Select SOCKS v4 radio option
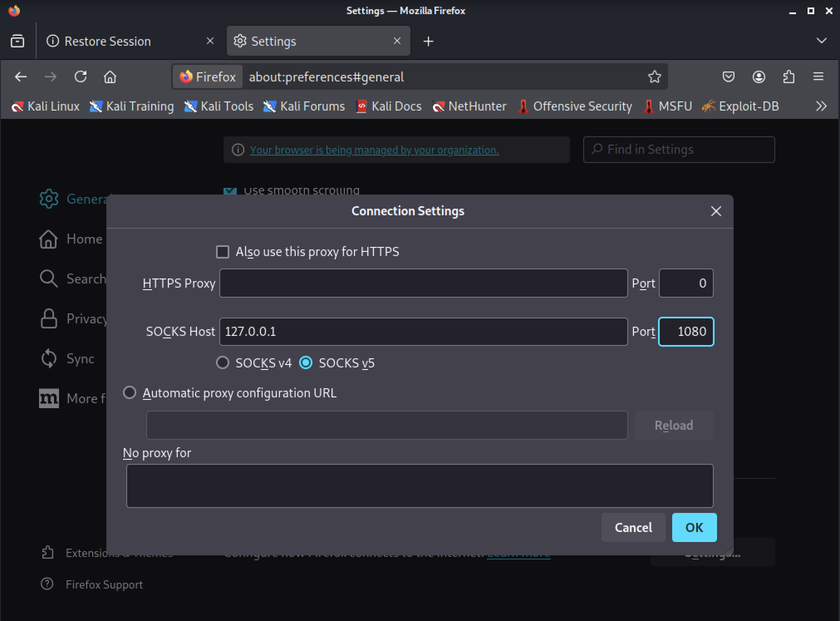The image size is (840, 621). (x=223, y=363)
